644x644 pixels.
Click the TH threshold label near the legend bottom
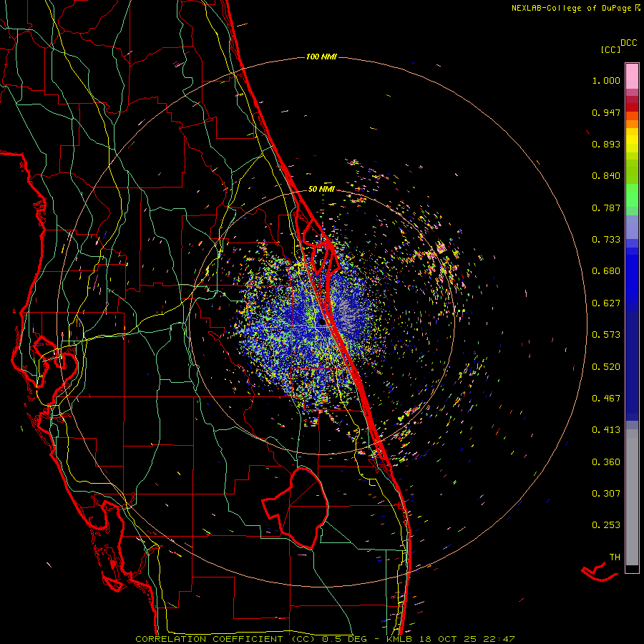click(x=615, y=557)
